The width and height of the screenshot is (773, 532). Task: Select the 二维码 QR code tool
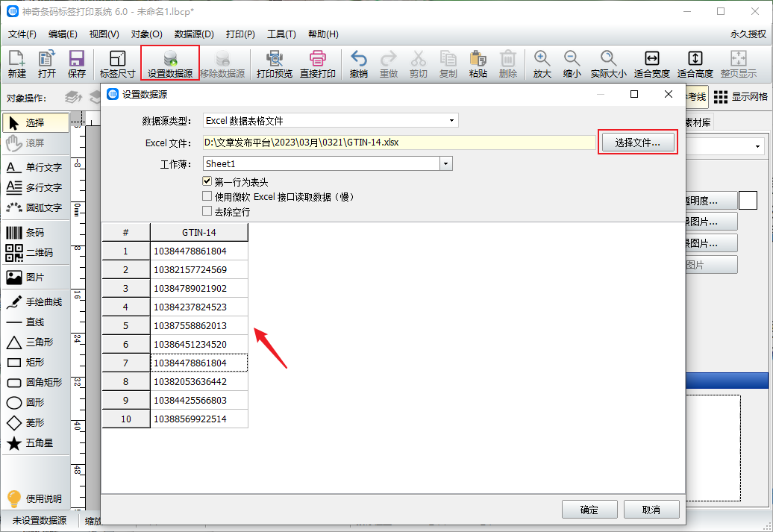[x=34, y=253]
